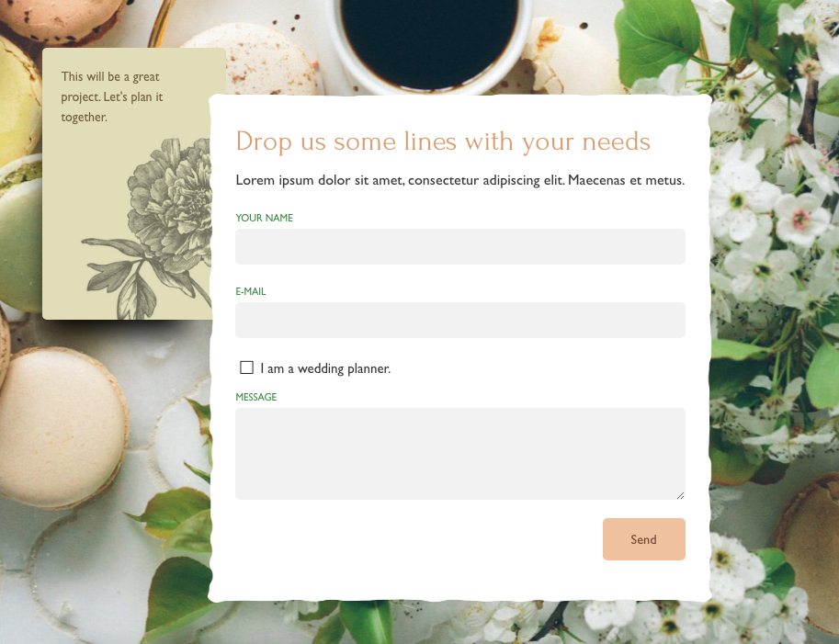This screenshot has height=644, width=839.
Task: Click the MESSAGE field label
Action: [x=256, y=397]
